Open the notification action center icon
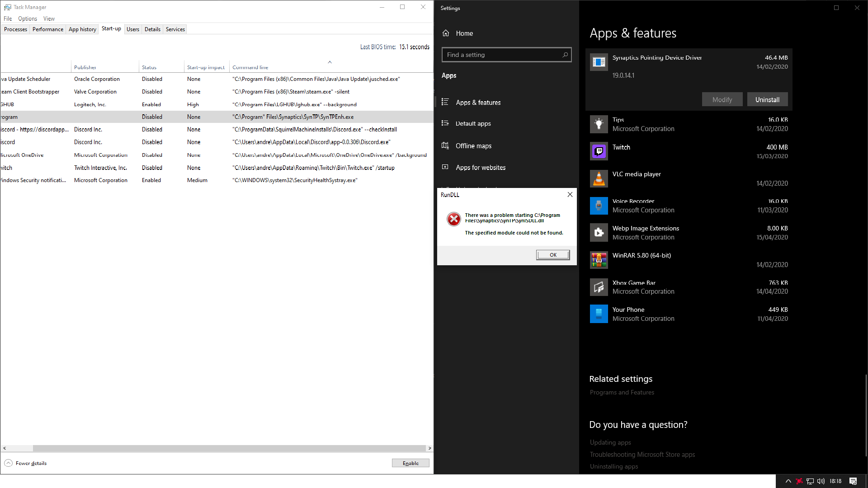Viewport: 868px width, 488px height. (x=853, y=481)
